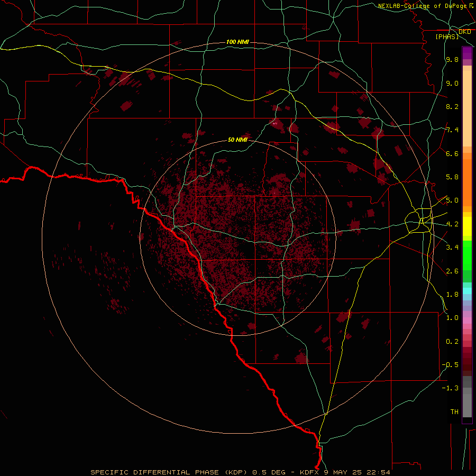Click the TH threshold label
Image resolution: width=476 pixels, height=476 pixels.
454,412
